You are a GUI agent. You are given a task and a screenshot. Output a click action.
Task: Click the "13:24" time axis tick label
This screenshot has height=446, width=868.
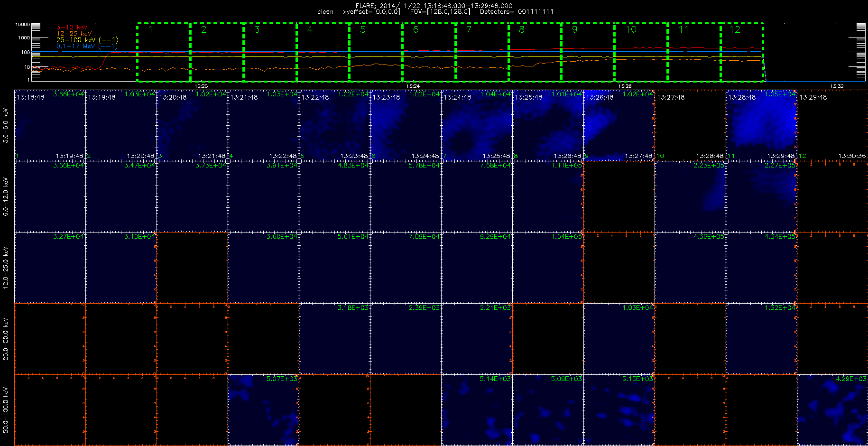(x=413, y=86)
